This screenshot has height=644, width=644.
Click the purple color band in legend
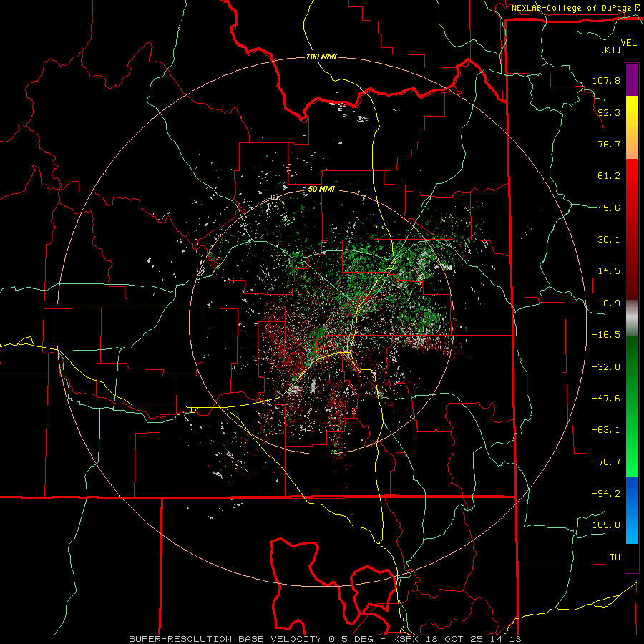click(x=632, y=79)
